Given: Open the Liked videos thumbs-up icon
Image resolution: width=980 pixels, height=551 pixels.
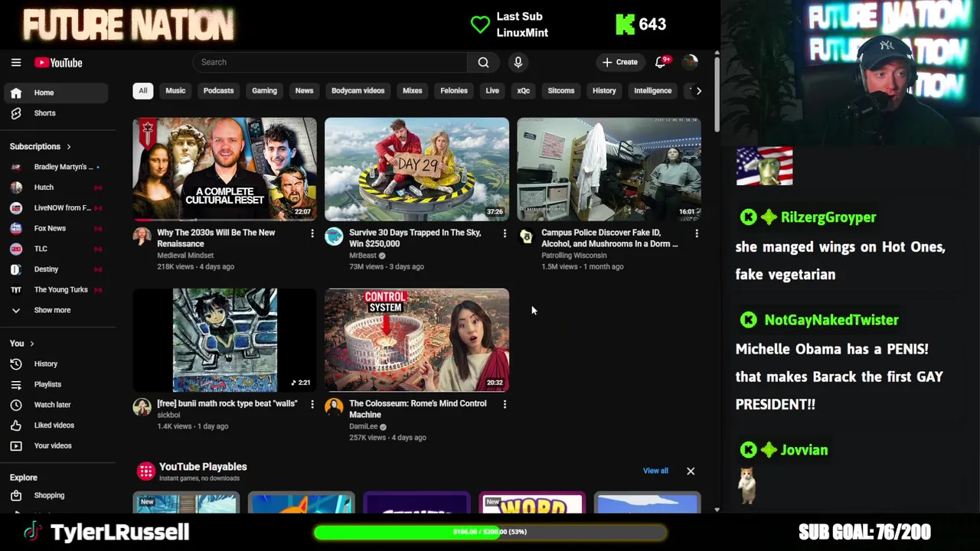Looking at the screenshot, I should click(16, 425).
